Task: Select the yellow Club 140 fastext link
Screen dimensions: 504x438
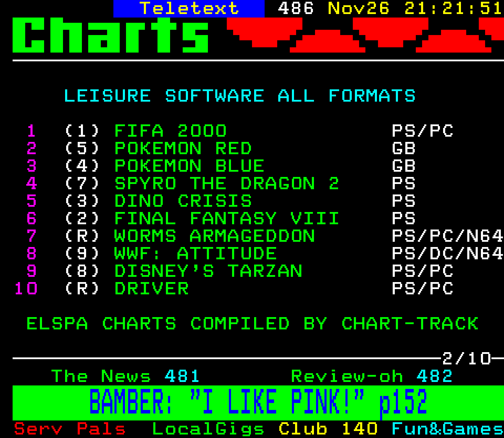Action: click(328, 429)
